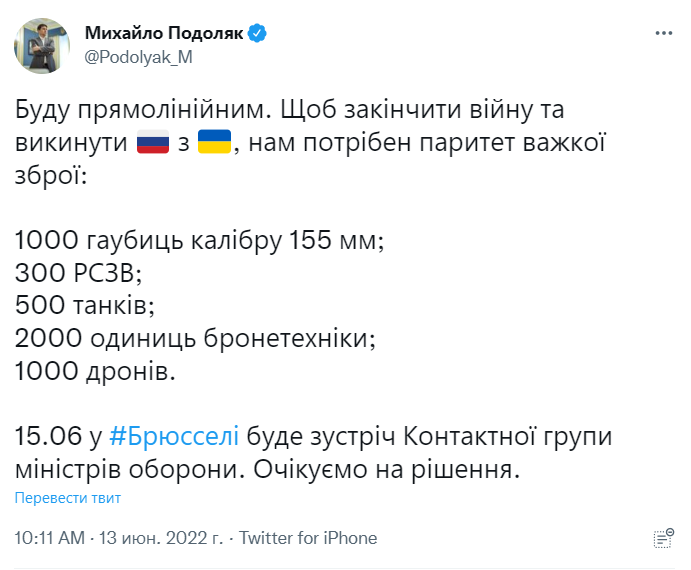Open the Twitter for iPhone source link
691x570 pixels.
pyautogui.click(x=308, y=538)
